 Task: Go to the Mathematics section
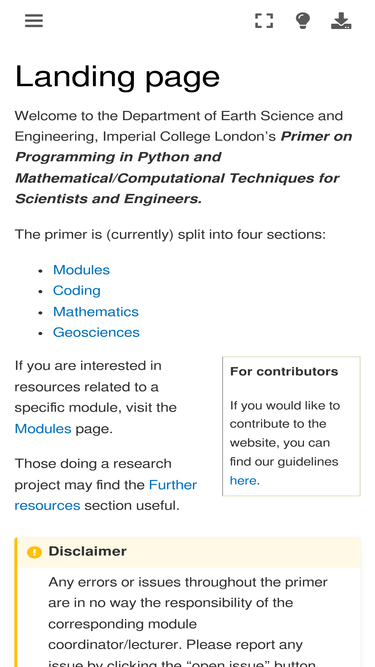point(96,311)
